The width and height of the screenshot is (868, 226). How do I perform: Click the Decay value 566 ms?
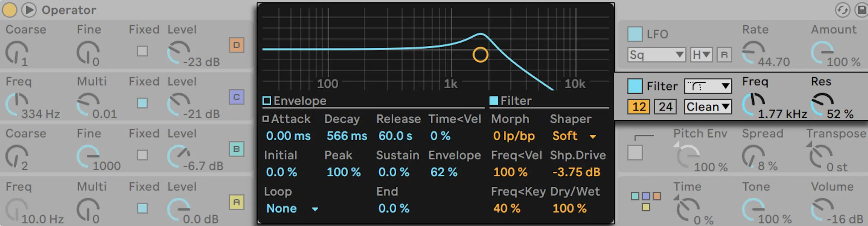pos(347,136)
